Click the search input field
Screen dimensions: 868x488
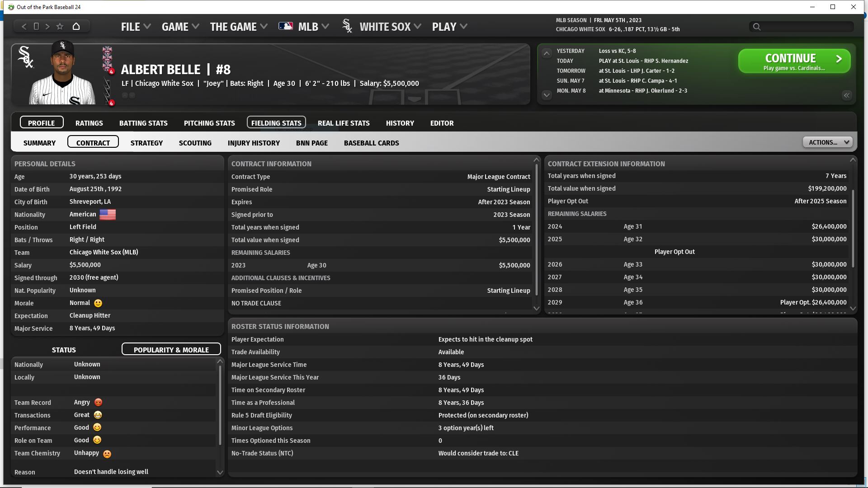tap(805, 27)
